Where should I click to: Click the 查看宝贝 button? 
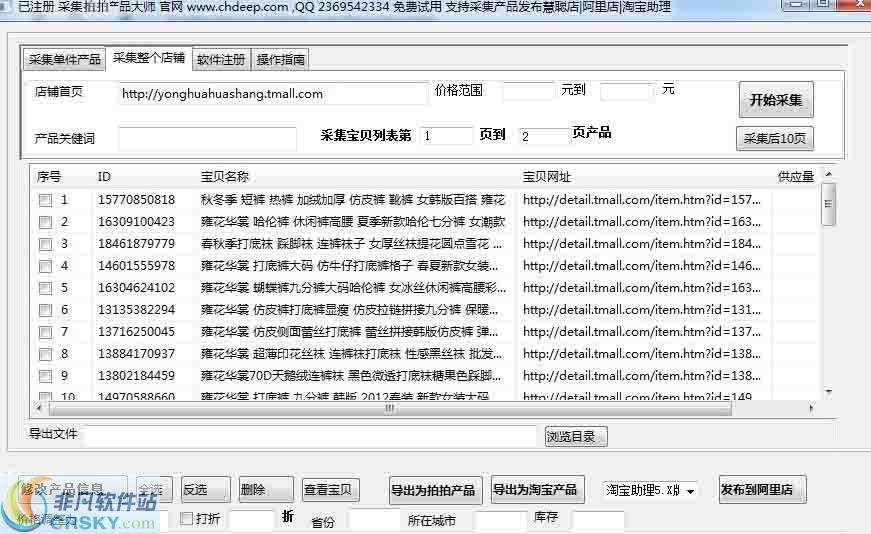(x=331, y=490)
